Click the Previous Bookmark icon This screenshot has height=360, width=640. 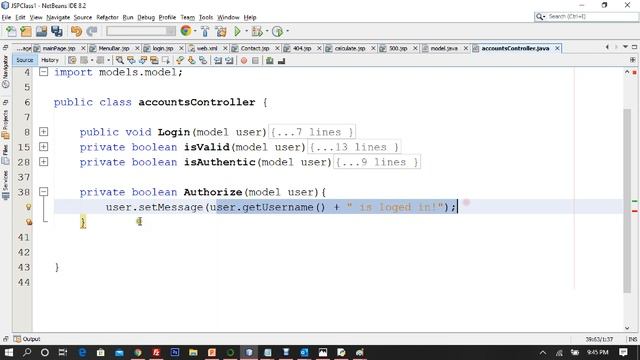(180, 60)
